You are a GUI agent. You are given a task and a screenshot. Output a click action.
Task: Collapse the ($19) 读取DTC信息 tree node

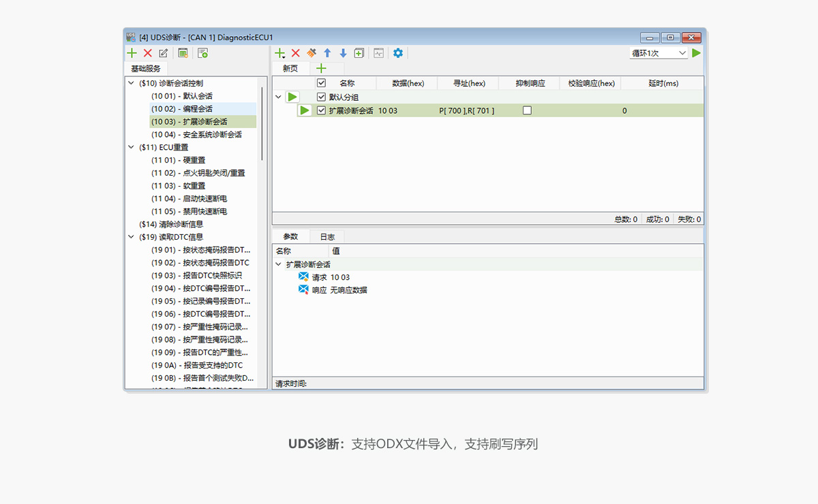[x=132, y=237]
